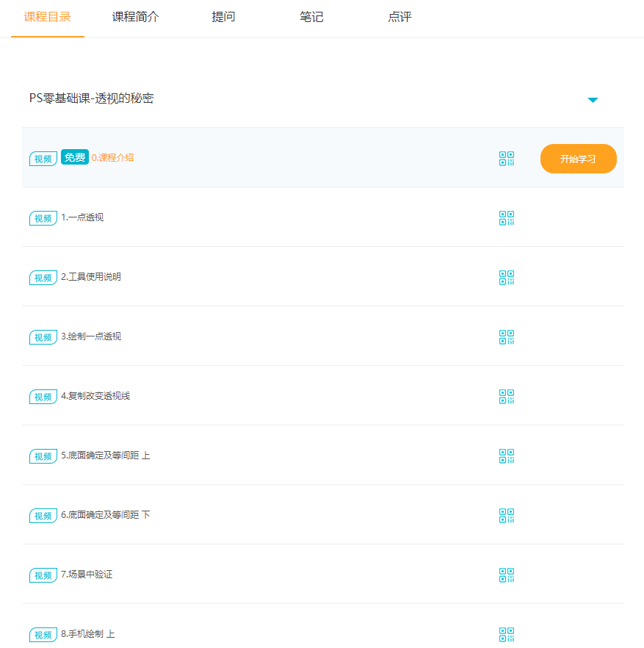Click the 视频 badge next to 7.场景中验证
Image resolution: width=644 pixels, height=648 pixels.
[43, 575]
